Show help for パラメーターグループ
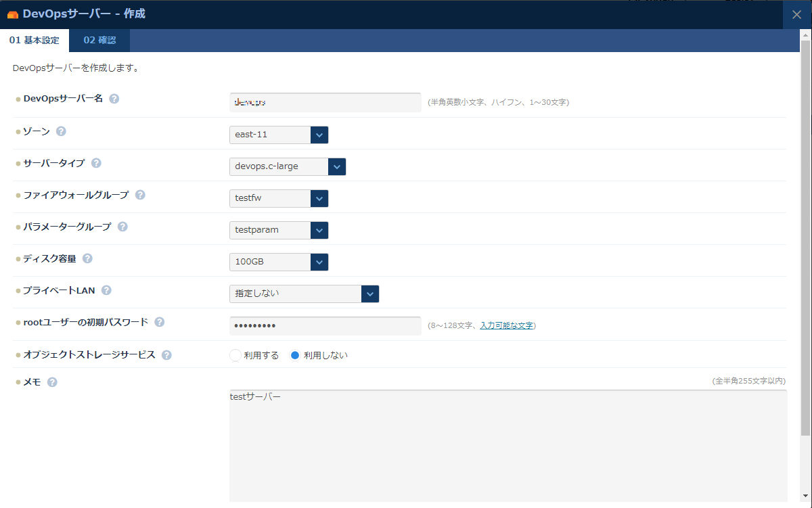 [122, 227]
